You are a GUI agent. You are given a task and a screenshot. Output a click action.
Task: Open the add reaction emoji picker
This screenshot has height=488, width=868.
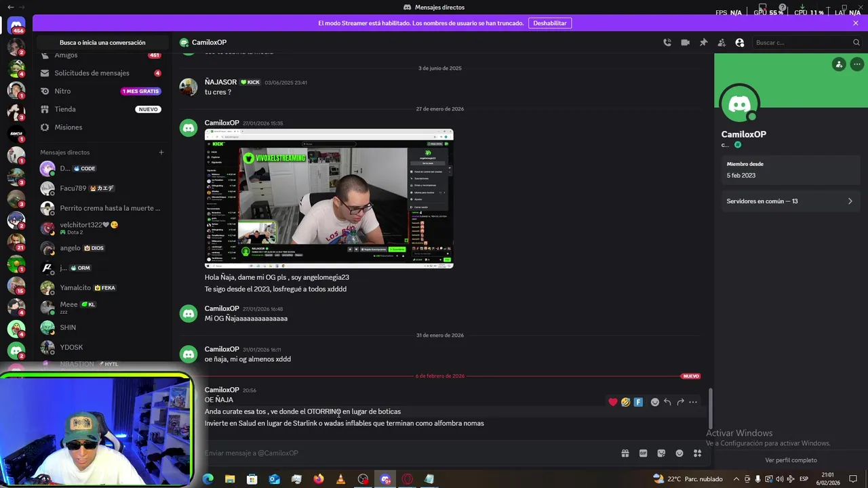[x=654, y=402]
